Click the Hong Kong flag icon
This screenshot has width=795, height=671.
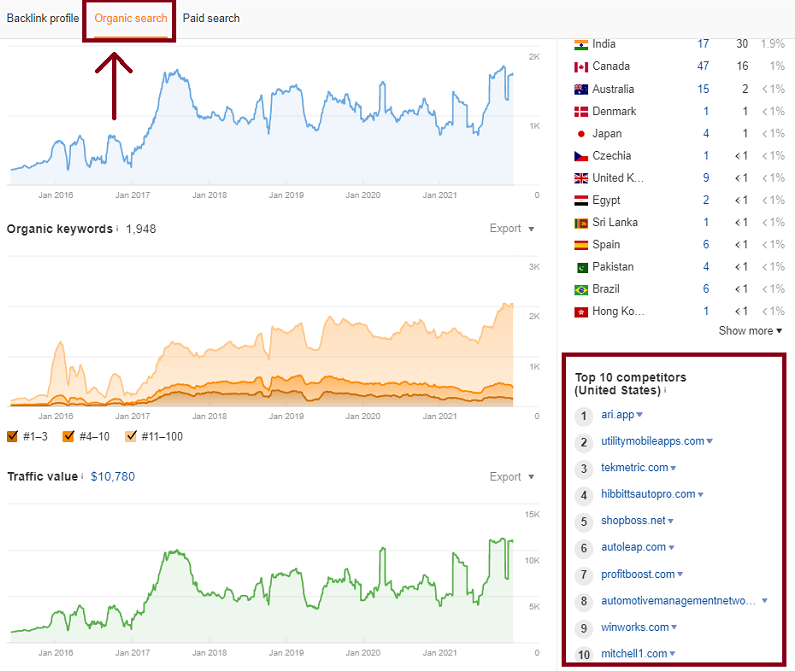581,312
